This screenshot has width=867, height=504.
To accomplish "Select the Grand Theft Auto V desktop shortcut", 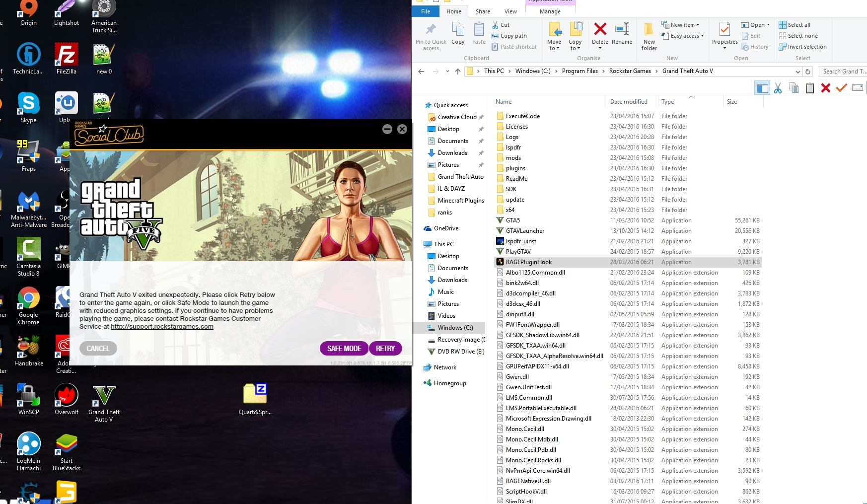I will (x=104, y=404).
